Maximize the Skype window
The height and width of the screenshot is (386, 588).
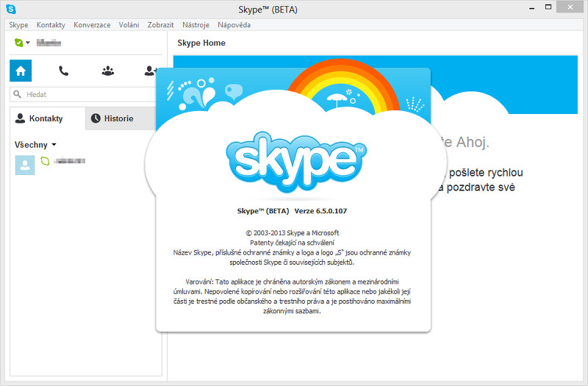[548, 7]
